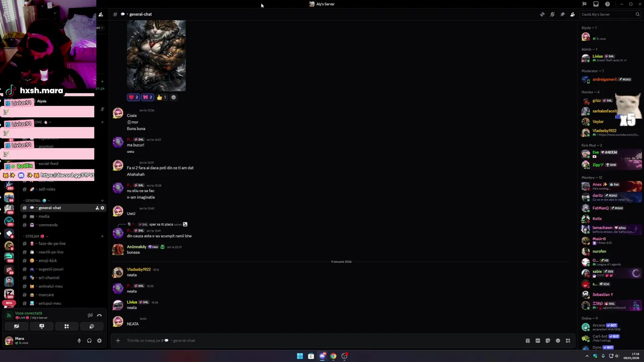The height and width of the screenshot is (362, 644).
Task: Deafen audio with the headphones icon
Action: (89, 340)
